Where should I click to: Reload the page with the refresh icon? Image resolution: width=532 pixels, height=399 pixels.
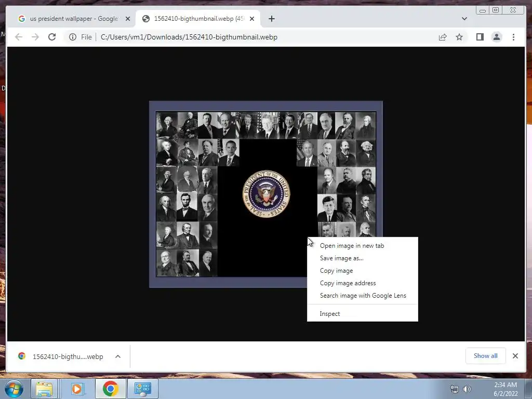(x=52, y=37)
